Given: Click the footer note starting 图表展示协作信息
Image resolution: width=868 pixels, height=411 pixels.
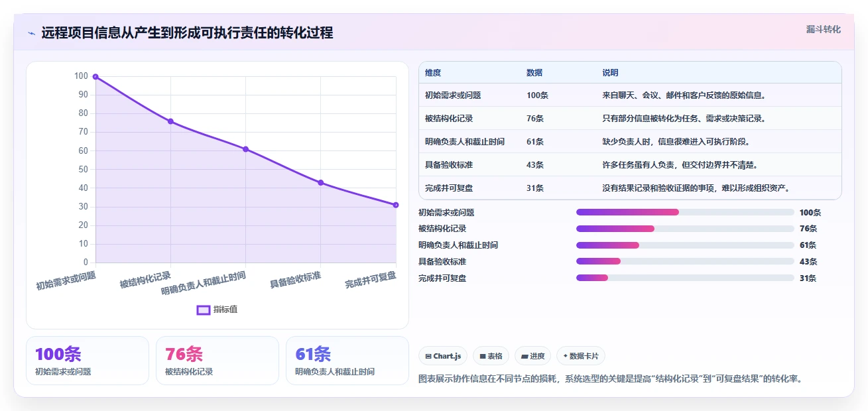Looking at the screenshot, I should pos(611,379).
